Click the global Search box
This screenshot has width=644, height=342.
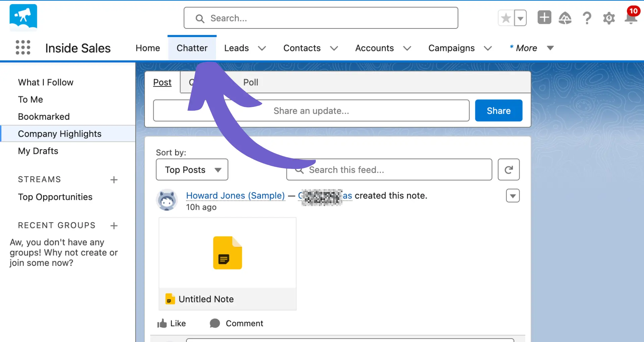321,18
